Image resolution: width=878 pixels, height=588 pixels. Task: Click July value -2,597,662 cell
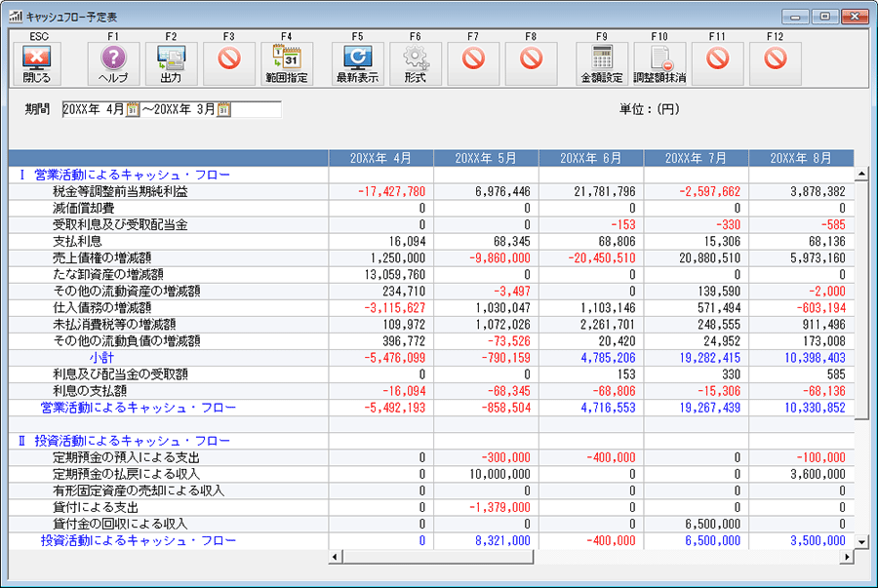696,192
